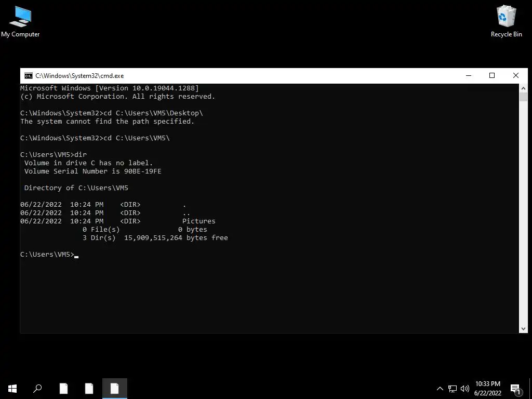Open the My Computer desktop icon
532x399 pixels.
[x=20, y=21]
